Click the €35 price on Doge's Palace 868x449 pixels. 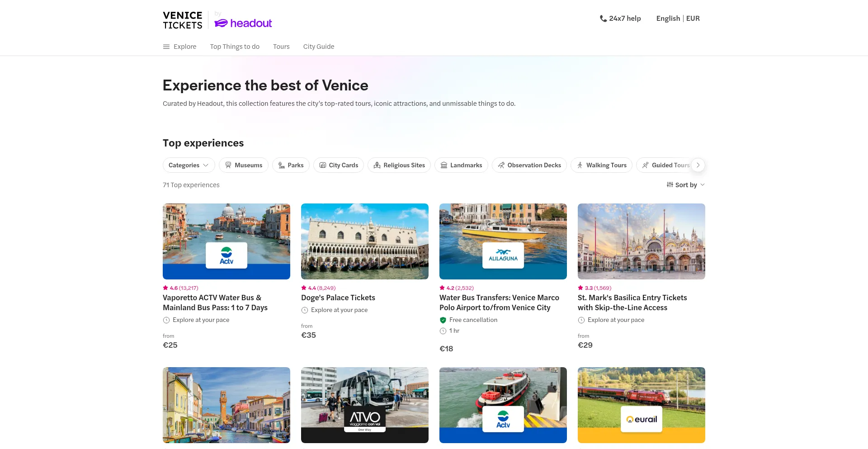tap(308, 335)
